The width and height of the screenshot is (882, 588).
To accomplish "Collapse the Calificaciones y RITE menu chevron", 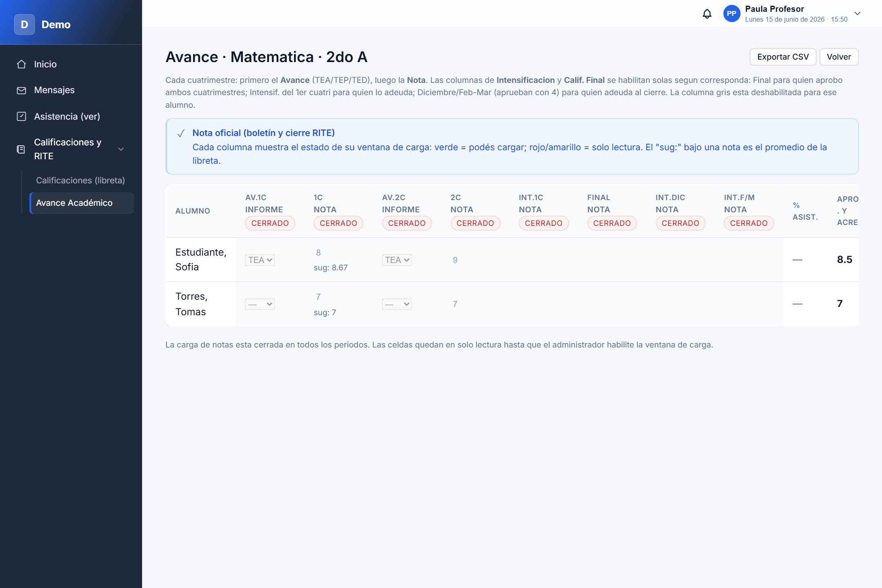I will pos(121,149).
